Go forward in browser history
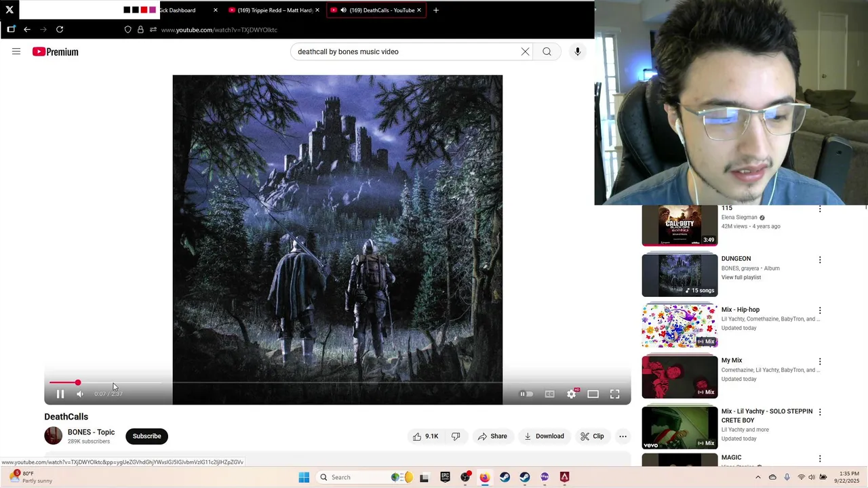The height and width of the screenshot is (488, 868). [43, 30]
